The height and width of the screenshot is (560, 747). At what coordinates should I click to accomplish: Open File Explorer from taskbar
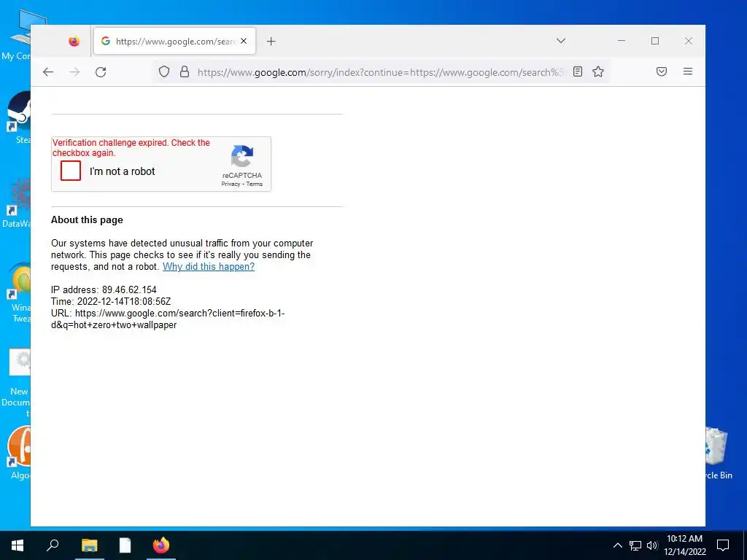tap(89, 545)
